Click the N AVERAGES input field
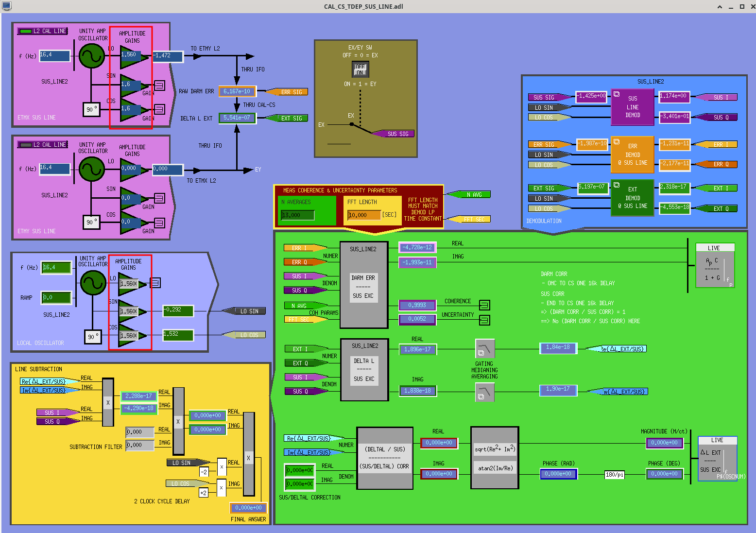Image resolution: width=756 pixels, height=533 pixels. click(298, 215)
